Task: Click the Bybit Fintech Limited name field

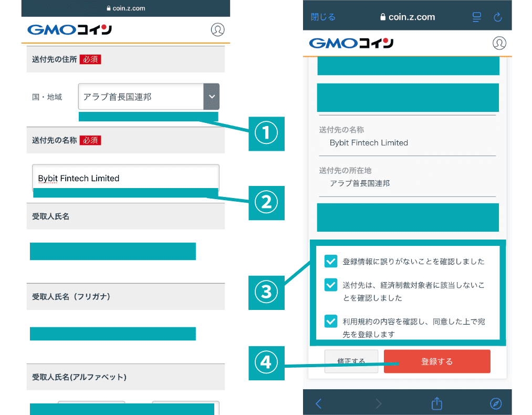Action: pos(125,178)
